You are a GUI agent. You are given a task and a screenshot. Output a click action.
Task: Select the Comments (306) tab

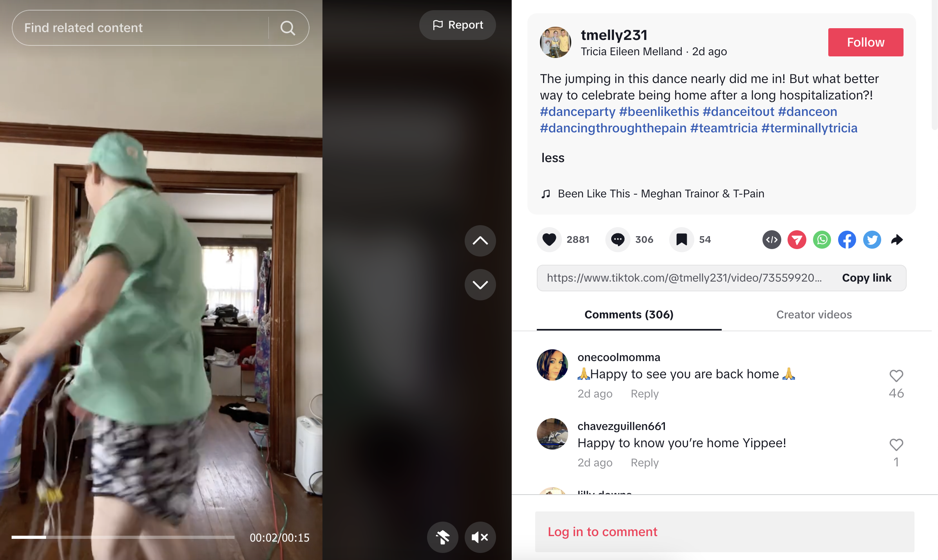pyautogui.click(x=629, y=314)
